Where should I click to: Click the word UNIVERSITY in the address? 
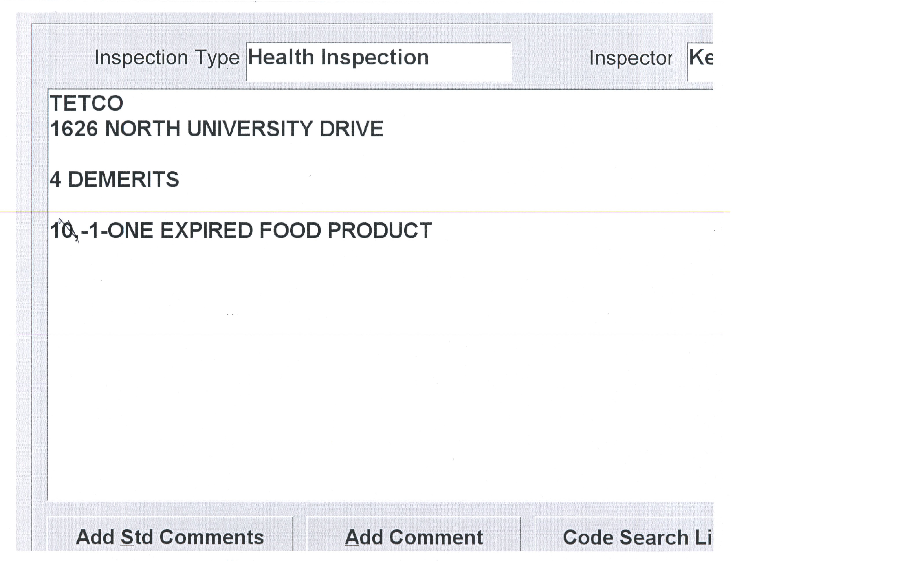[x=249, y=129]
